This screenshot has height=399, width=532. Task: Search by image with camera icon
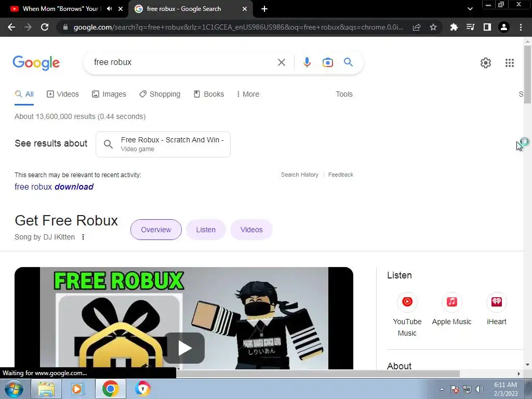(x=328, y=62)
